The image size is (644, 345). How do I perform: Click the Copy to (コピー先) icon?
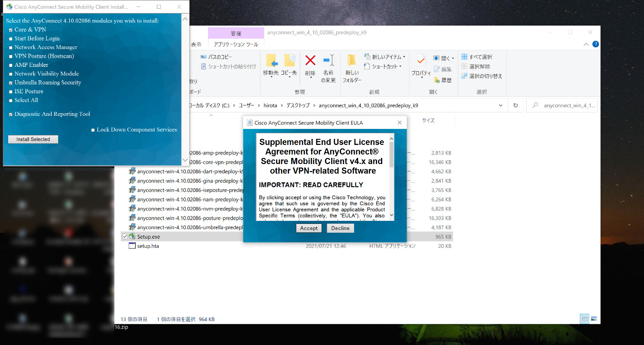click(289, 61)
